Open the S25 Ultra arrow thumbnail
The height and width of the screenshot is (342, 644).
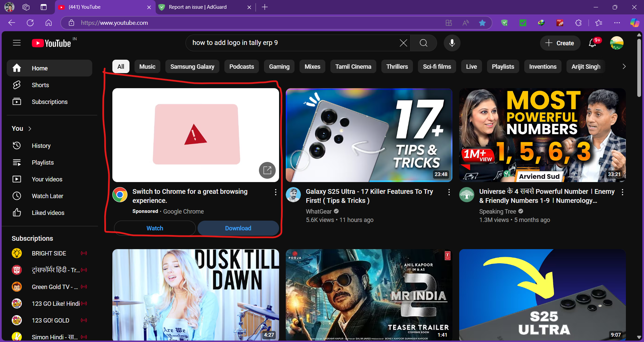542,295
